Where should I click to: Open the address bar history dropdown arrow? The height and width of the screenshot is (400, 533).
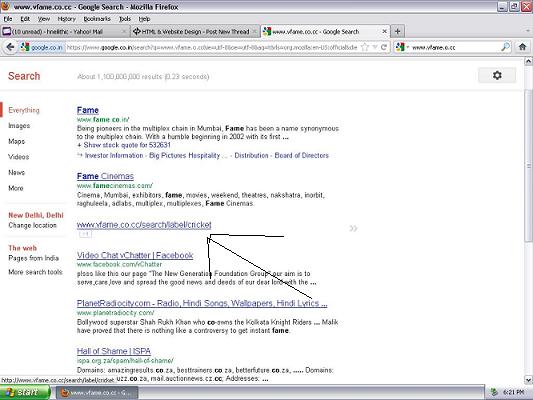[x=375, y=47]
